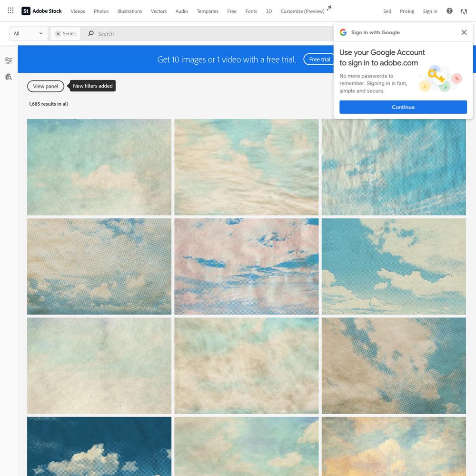
Task: Open the Audio menu
Action: click(181, 11)
